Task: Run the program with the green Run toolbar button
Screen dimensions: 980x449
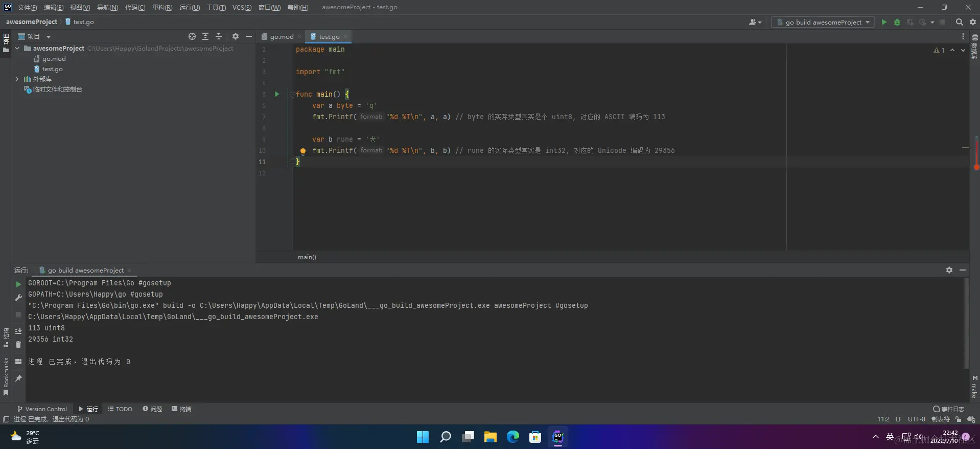Action: (884, 22)
